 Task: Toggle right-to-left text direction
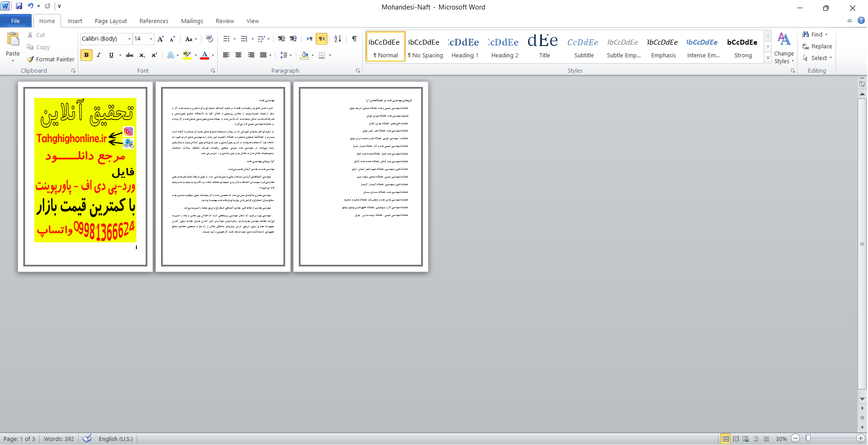click(322, 39)
